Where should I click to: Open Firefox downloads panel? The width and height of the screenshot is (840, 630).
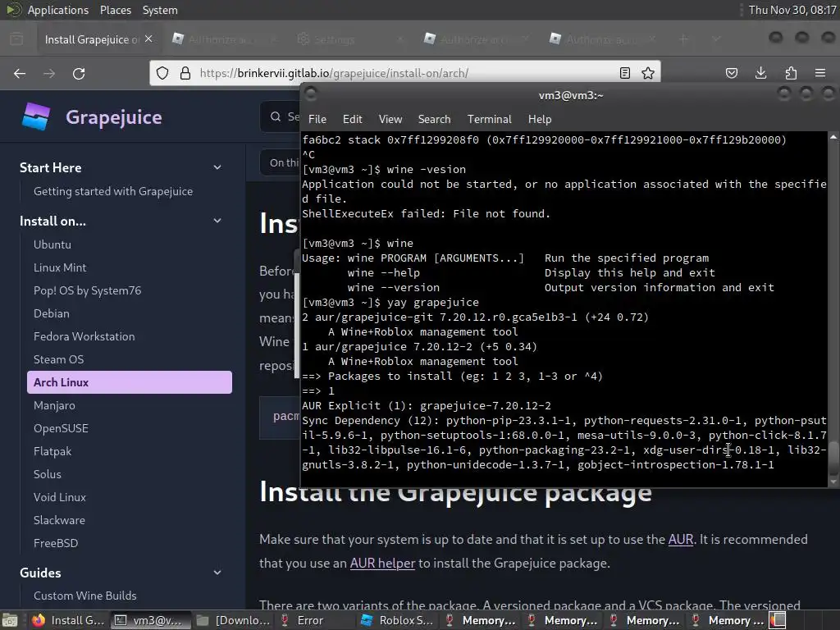point(760,73)
